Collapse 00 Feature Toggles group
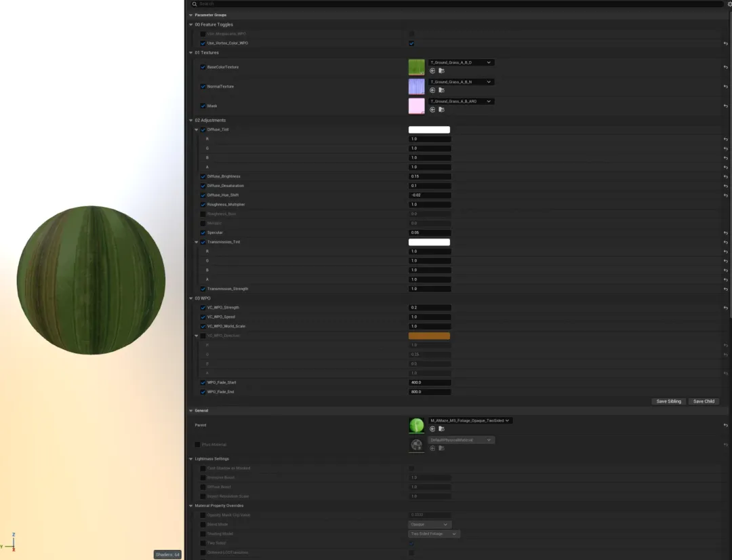The image size is (732, 560). (x=191, y=25)
